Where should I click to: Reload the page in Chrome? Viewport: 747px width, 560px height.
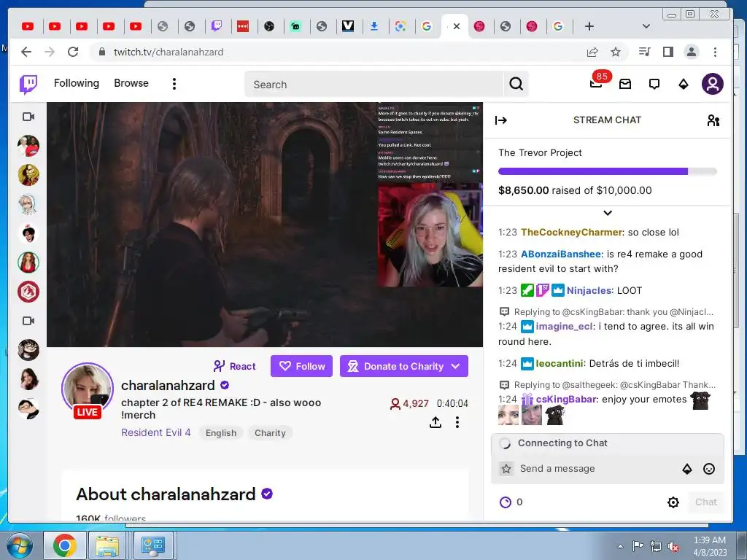click(x=73, y=52)
